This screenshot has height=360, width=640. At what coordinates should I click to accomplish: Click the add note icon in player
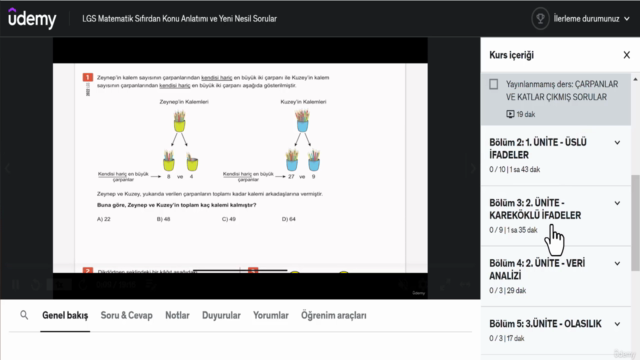coord(151,284)
